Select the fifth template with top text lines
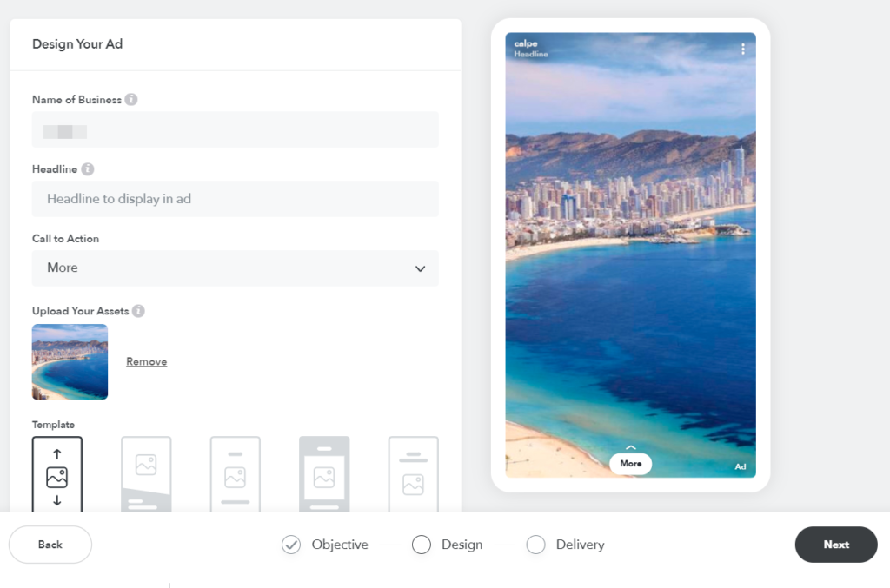The width and height of the screenshot is (890, 588). coord(413,475)
